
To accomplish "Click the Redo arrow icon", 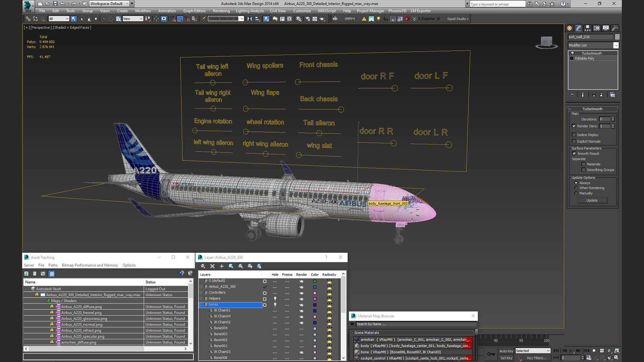I will coord(73,4).
